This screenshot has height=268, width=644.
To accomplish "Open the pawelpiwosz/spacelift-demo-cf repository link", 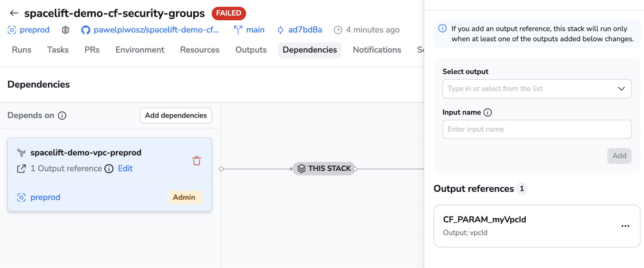I will coord(156,30).
